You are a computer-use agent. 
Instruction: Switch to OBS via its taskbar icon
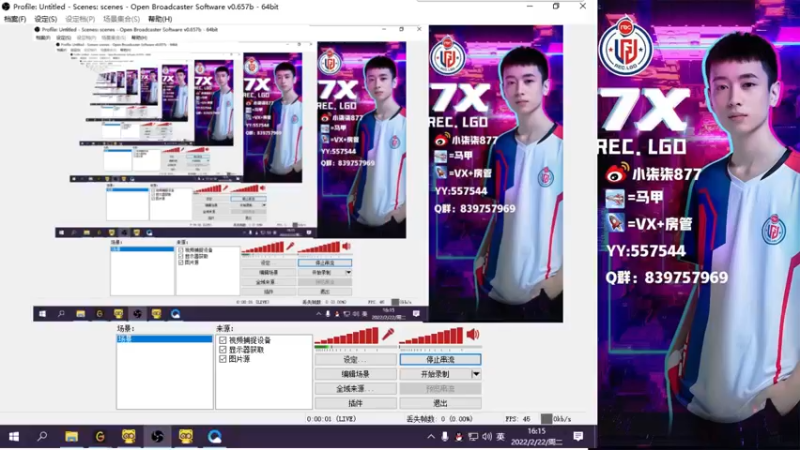(x=157, y=437)
